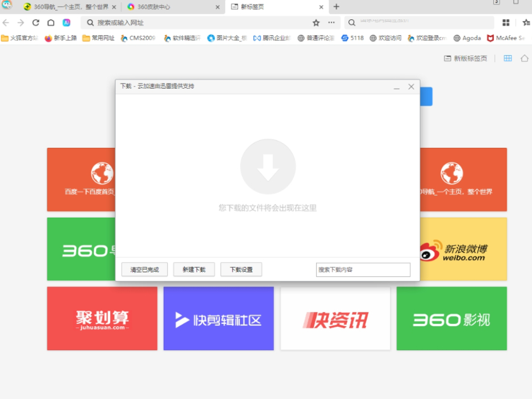Open the 普通评论 bookmark
This screenshot has width=532, height=399.
316,38
